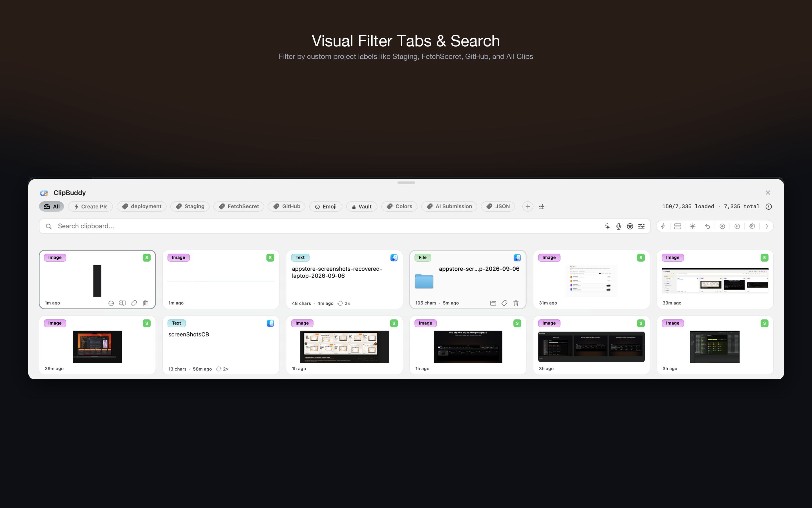
Task: Select the appstore-screenshots-recovered-laptop text clip
Action: point(344,279)
